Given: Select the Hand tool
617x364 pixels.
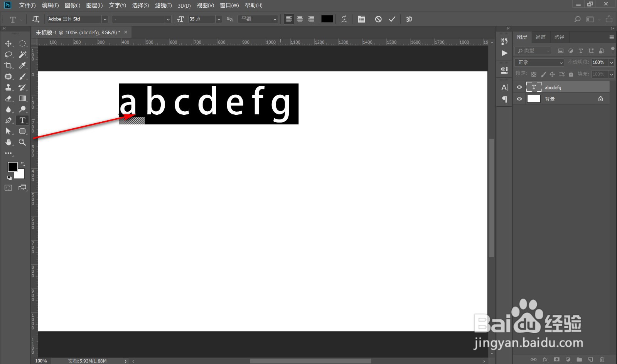Looking at the screenshot, I should [8, 142].
